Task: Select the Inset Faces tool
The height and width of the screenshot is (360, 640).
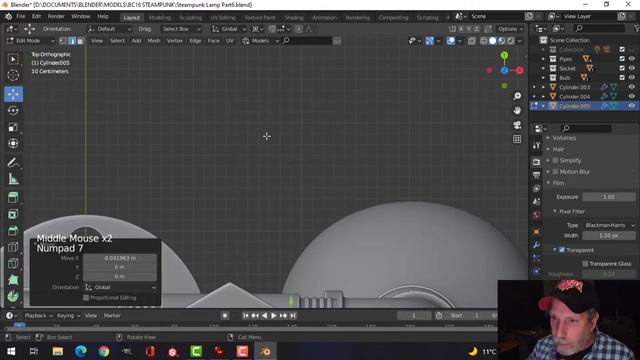Action: click(13, 214)
